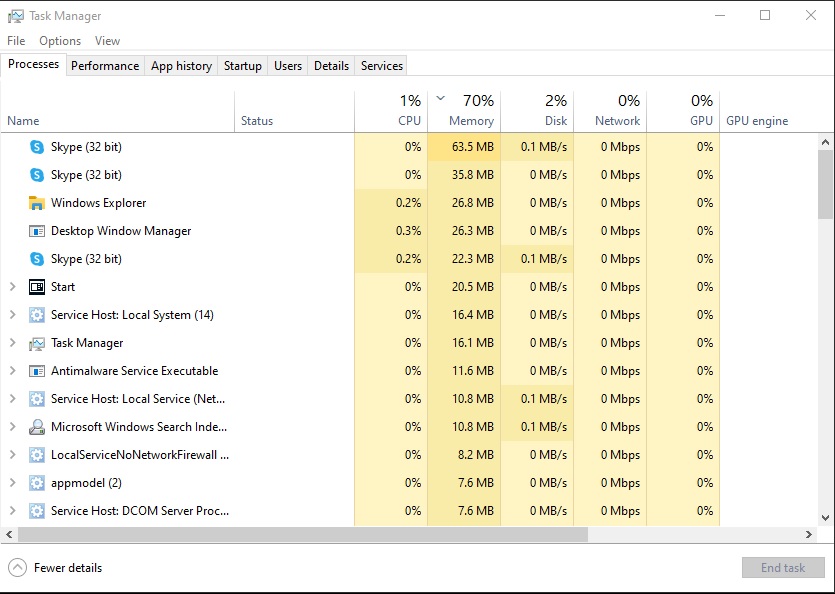The height and width of the screenshot is (594, 835).
Task: Switch to the Performance tab
Action: pyautogui.click(x=105, y=66)
